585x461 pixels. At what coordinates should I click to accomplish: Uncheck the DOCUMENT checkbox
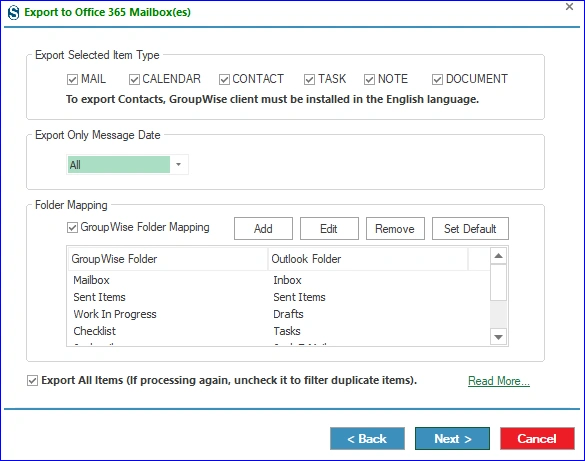pyautogui.click(x=437, y=79)
